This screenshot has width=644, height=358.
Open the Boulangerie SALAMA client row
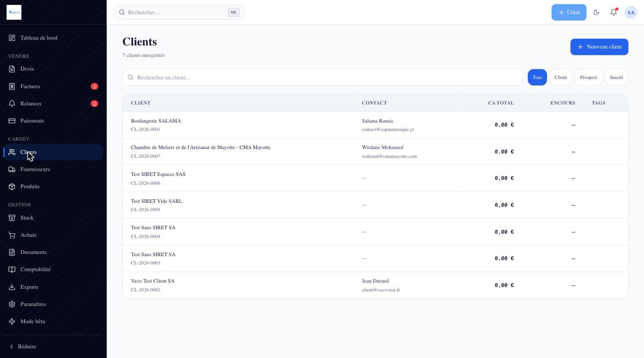[x=375, y=125]
